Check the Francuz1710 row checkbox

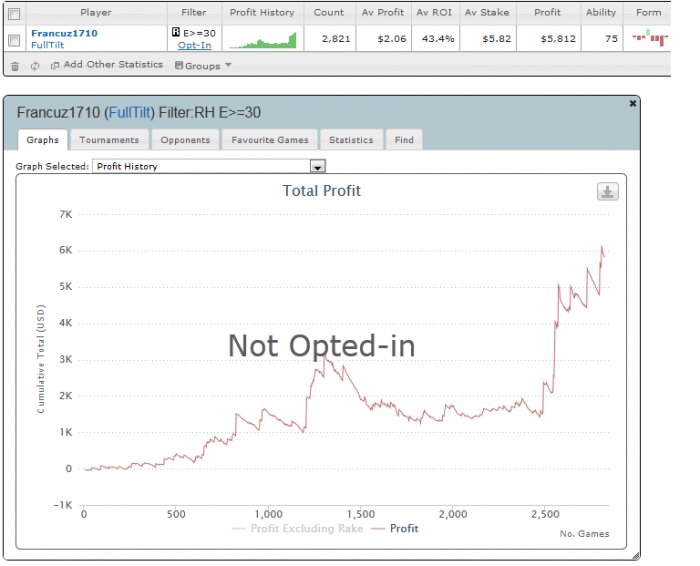(14, 41)
